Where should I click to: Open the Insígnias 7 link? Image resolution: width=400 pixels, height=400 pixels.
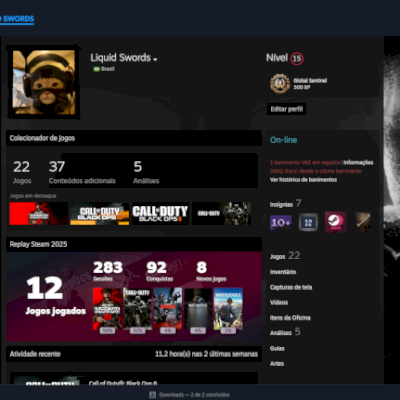[285, 204]
